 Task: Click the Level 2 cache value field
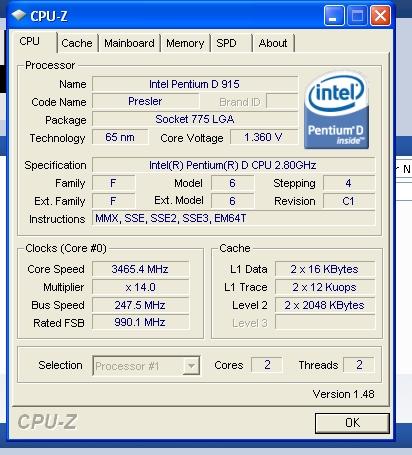[x=325, y=305]
